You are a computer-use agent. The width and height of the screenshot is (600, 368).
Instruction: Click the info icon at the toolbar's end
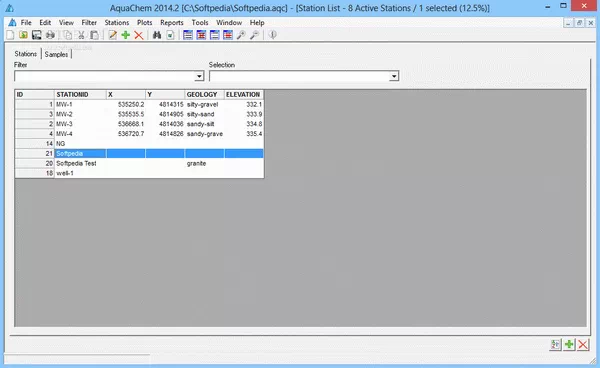tap(272, 35)
